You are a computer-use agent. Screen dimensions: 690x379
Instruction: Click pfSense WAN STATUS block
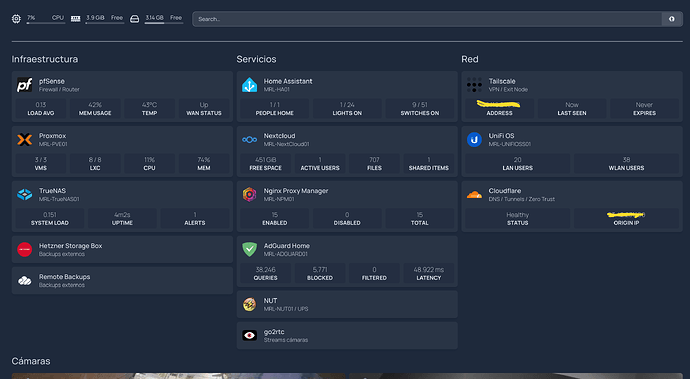(x=204, y=109)
